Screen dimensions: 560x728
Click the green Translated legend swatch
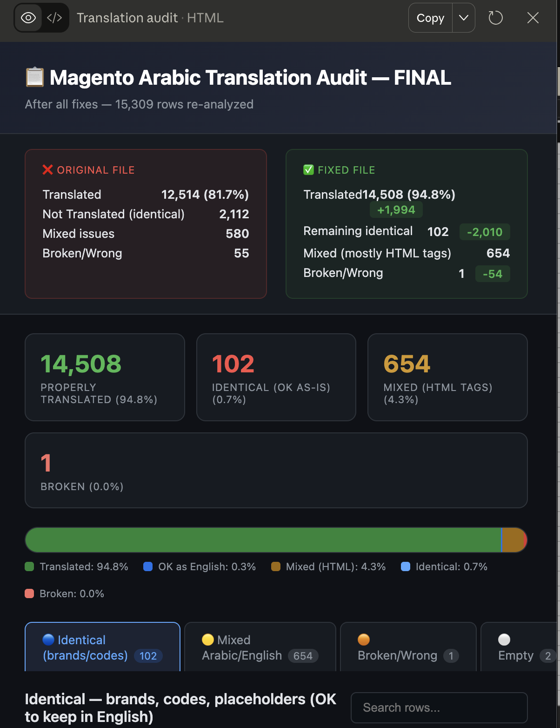pos(29,566)
